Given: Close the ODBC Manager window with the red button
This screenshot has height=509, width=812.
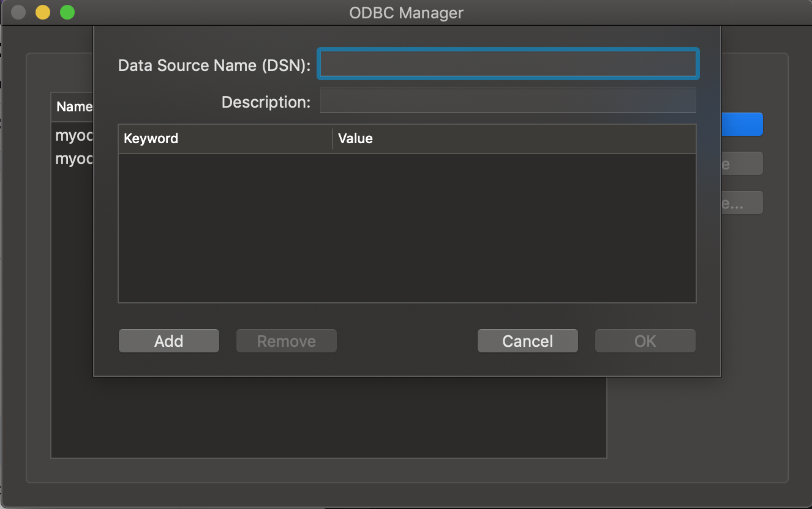Looking at the screenshot, I should 18,12.
